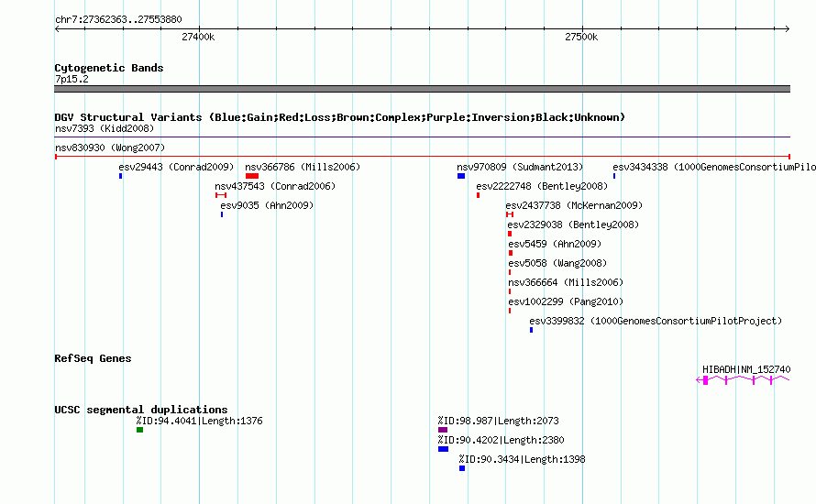Click the purple nsv7393 inversion line
This screenshot has height=504, width=816.
tap(422, 137)
